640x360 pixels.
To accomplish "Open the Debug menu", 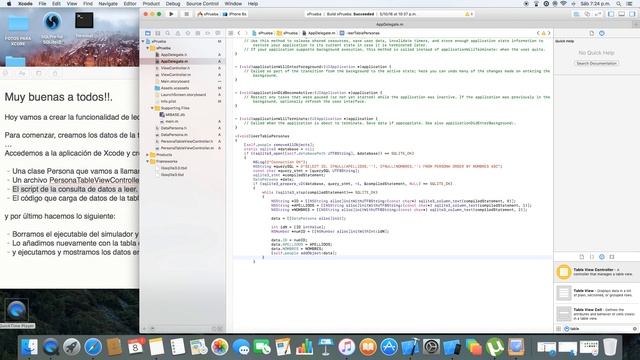I will point(173,4).
